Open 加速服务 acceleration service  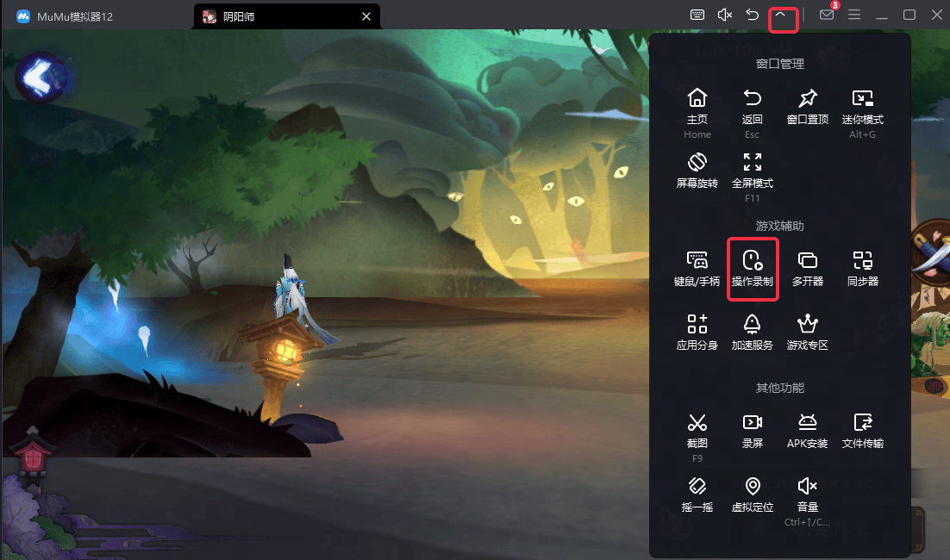click(x=753, y=333)
